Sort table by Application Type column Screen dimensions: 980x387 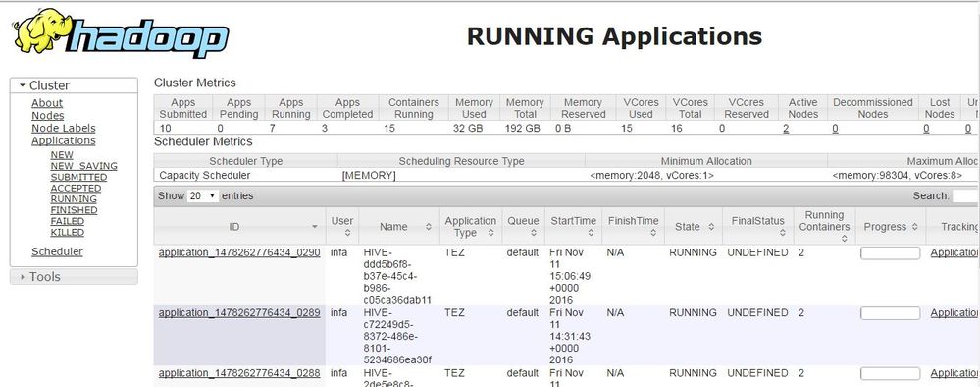(470, 227)
